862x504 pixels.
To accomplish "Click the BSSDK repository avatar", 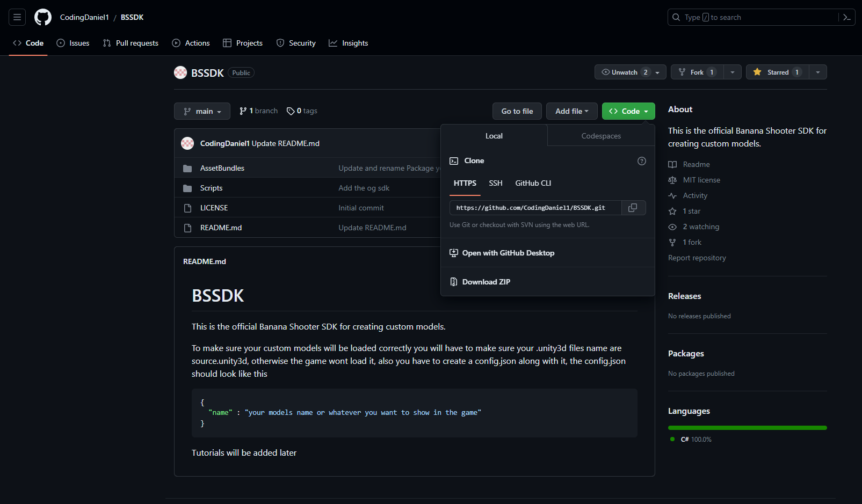I will (x=180, y=72).
